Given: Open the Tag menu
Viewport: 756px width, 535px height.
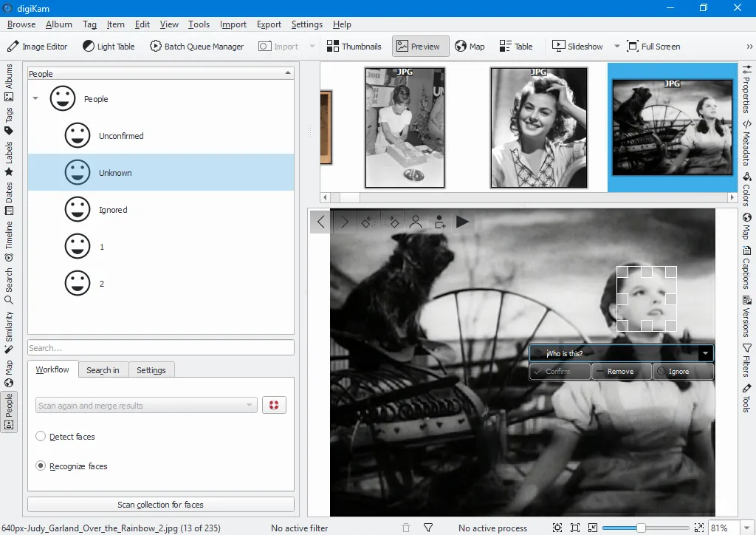Looking at the screenshot, I should click(x=89, y=24).
